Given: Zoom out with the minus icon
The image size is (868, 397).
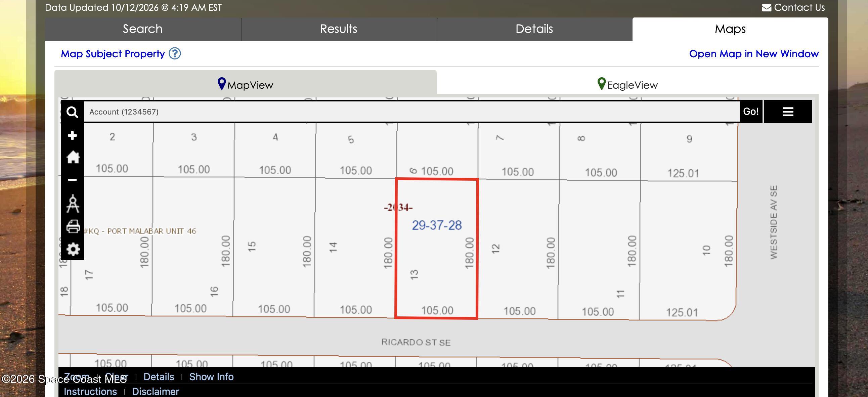Looking at the screenshot, I should pyautogui.click(x=72, y=180).
